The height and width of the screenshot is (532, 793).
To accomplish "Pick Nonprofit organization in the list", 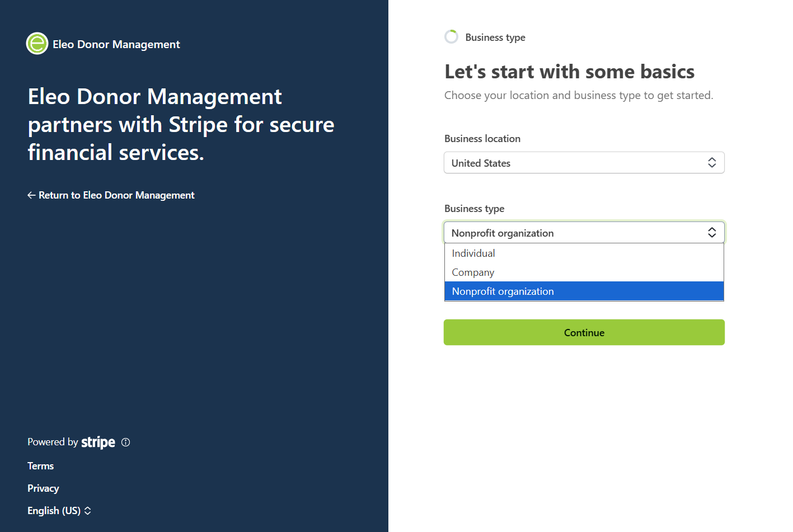I will point(584,291).
